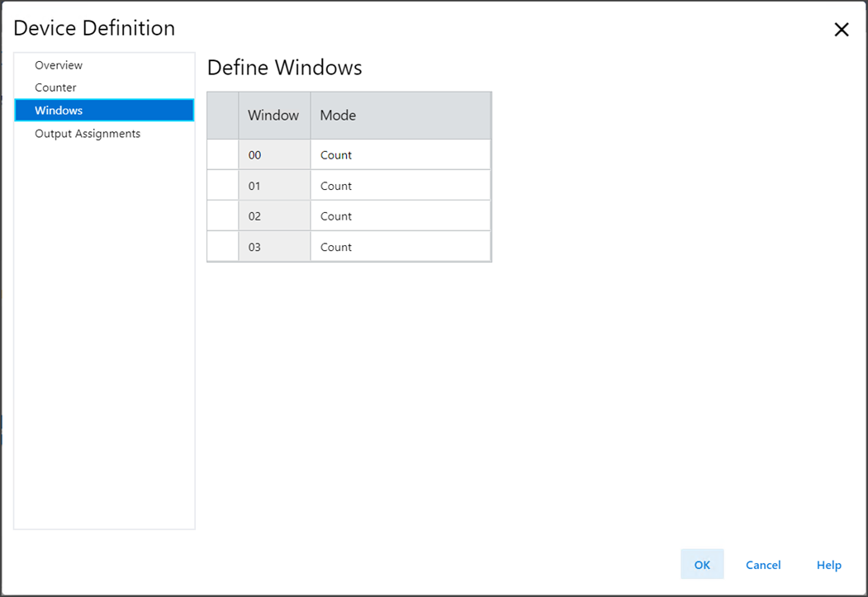Open Mode dropdown for window 03
This screenshot has height=597, width=868.
[400, 247]
